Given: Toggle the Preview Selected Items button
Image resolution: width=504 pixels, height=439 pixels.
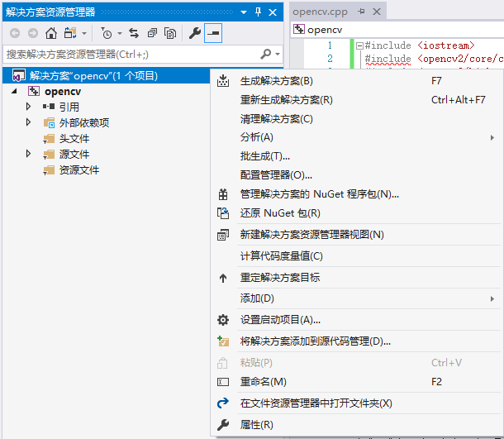Looking at the screenshot, I should (213, 33).
